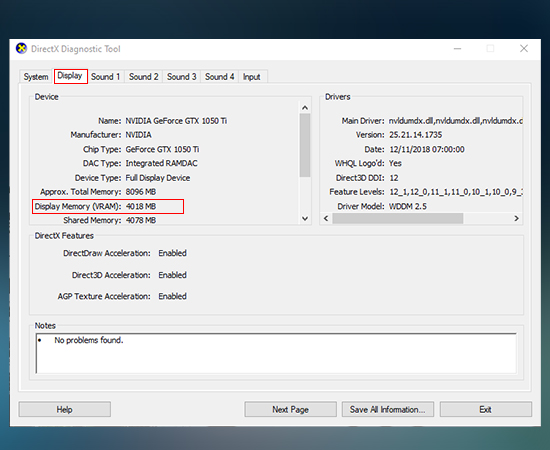
Task: Click the Main Driver nvldumdx.dll value
Action: click(x=456, y=121)
